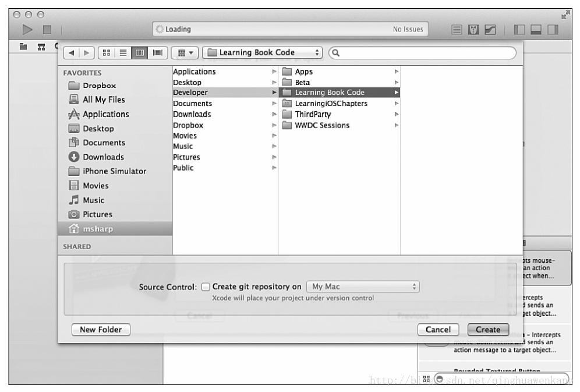The width and height of the screenshot is (580, 392).
Task: Open Public folder in first column
Action: (225, 168)
